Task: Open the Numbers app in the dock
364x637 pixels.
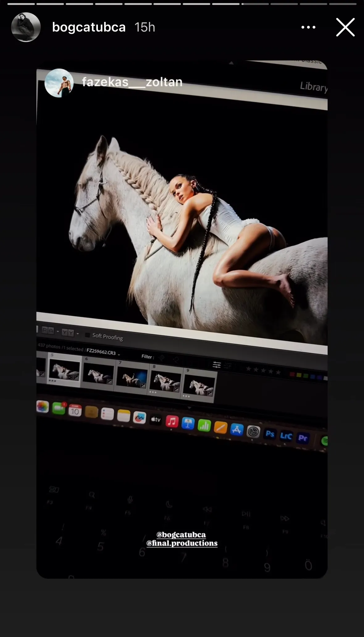Action: click(204, 426)
